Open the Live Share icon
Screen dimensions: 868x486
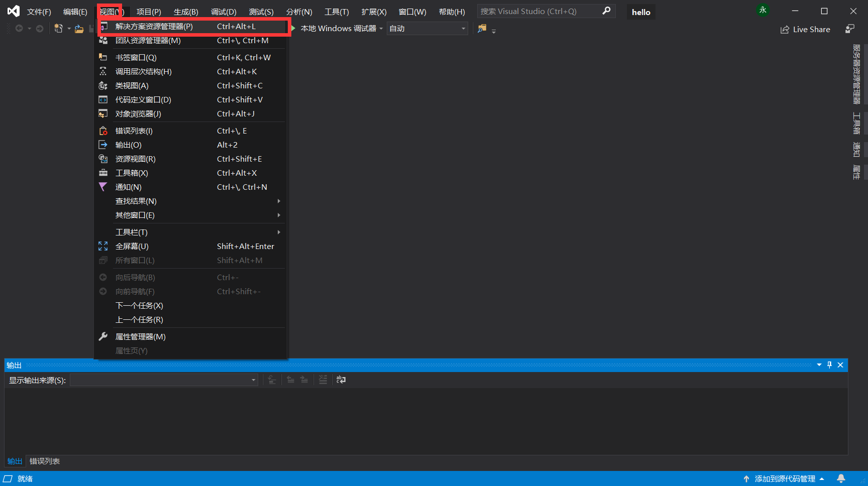pyautogui.click(x=805, y=29)
